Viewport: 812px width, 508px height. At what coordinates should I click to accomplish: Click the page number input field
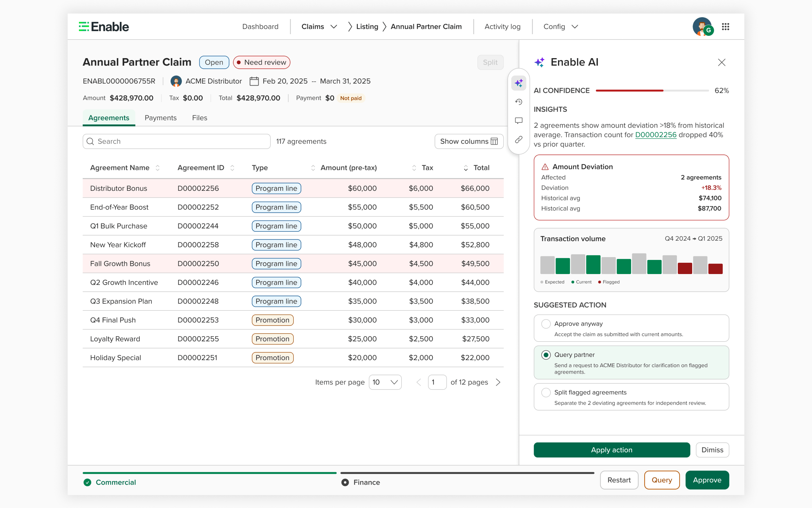pos(437,382)
